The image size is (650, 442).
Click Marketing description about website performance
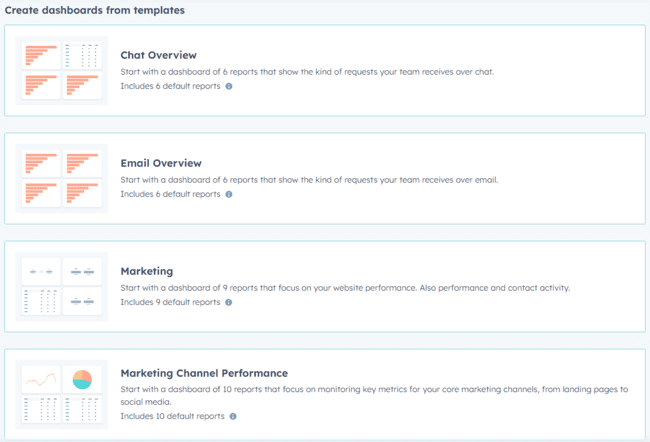pyautogui.click(x=345, y=288)
